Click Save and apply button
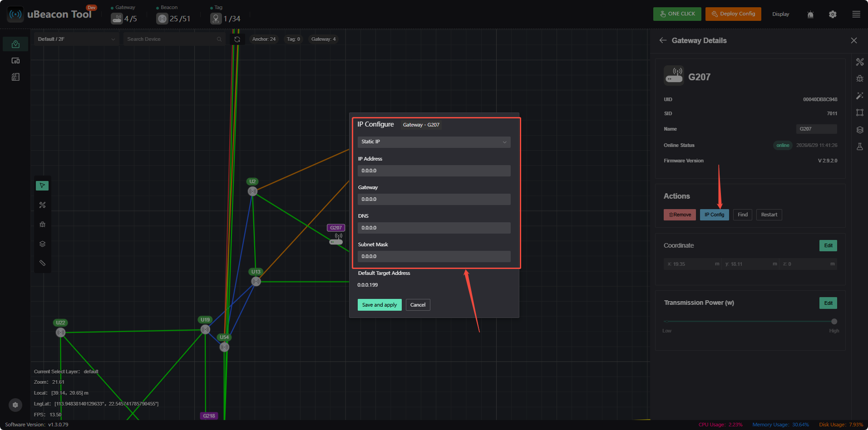The width and height of the screenshot is (868, 430). [x=380, y=305]
